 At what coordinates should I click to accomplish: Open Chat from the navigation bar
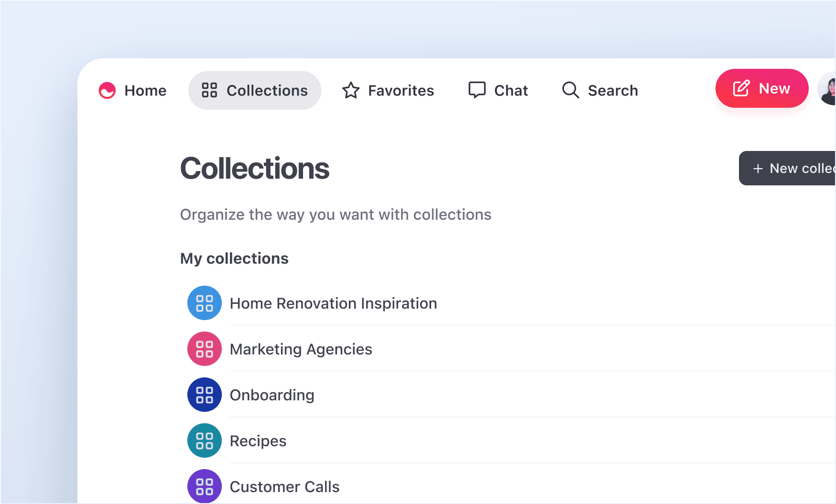pos(498,90)
